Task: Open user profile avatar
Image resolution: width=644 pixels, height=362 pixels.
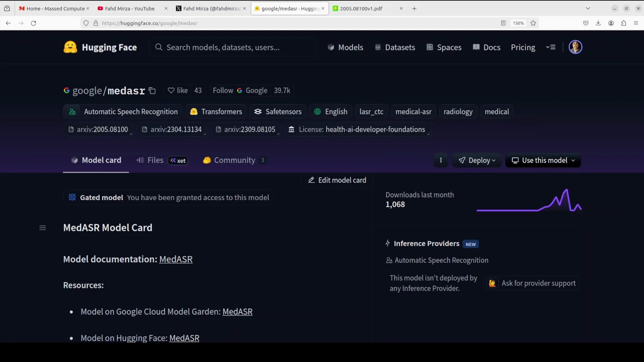Action: 575,47
